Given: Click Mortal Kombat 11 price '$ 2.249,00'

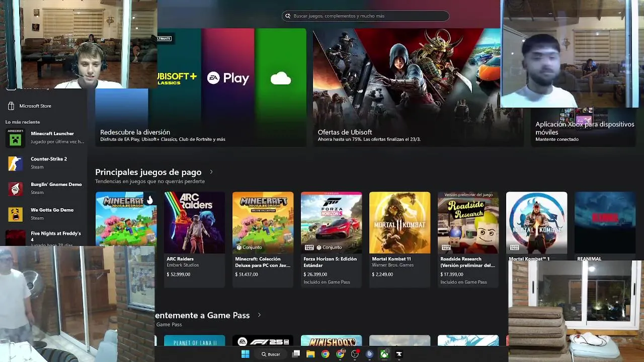Looking at the screenshot, I should [382, 275].
